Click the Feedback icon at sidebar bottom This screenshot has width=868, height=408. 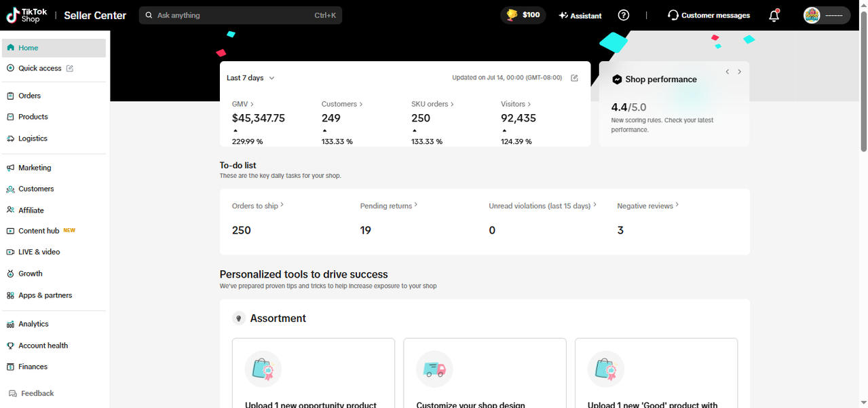tap(13, 393)
